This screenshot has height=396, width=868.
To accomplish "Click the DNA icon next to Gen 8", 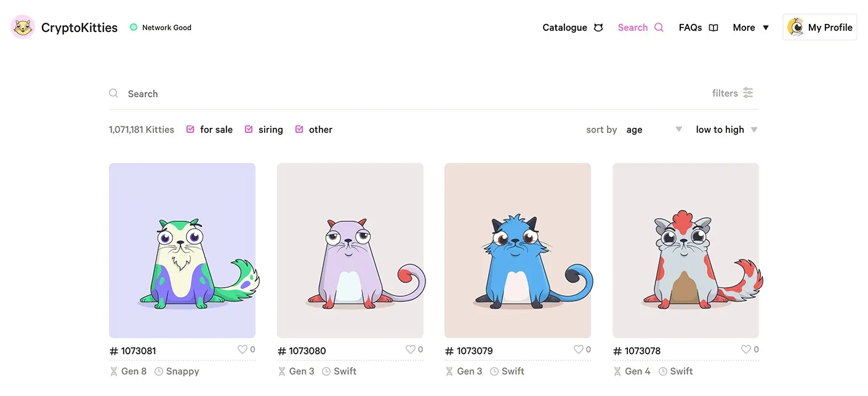I will pos(114,371).
